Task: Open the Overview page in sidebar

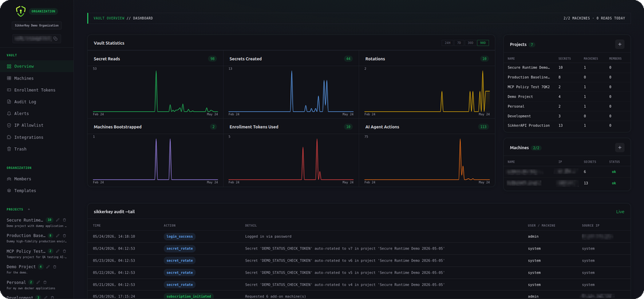Action: [x=37, y=66]
